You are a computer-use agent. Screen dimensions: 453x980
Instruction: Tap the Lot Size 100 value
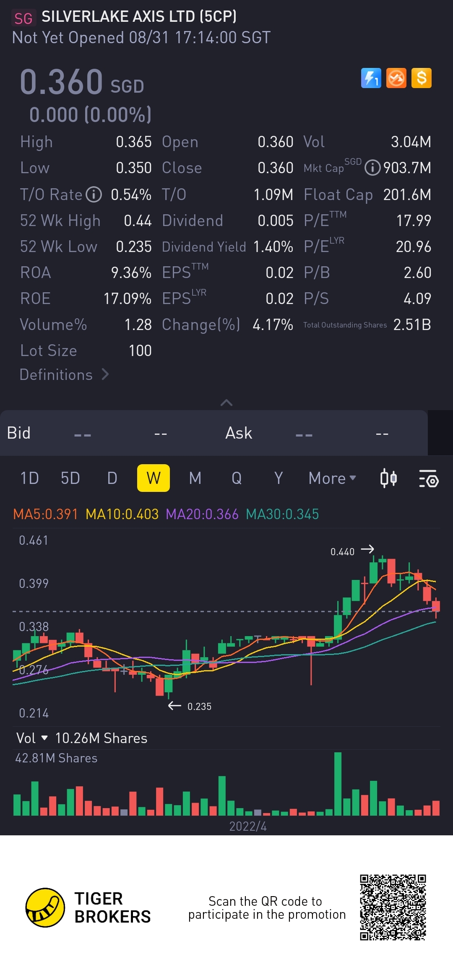pyautogui.click(x=140, y=351)
